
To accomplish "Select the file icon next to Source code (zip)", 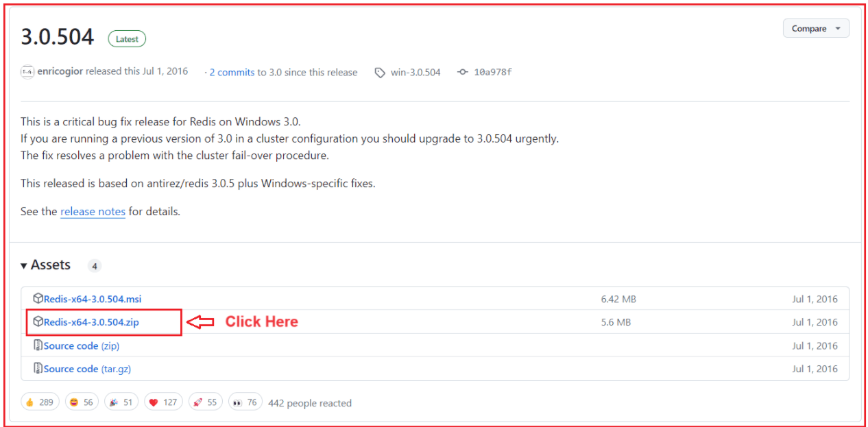I will click(x=38, y=345).
